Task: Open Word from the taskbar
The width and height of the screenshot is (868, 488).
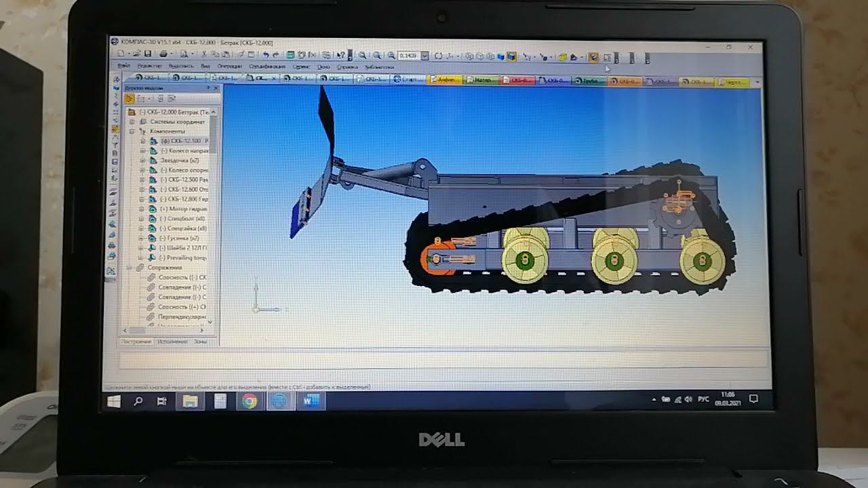Action: tap(311, 401)
